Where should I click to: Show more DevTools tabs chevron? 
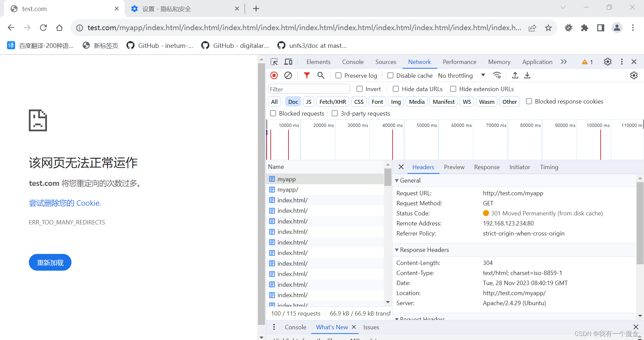click(x=564, y=62)
